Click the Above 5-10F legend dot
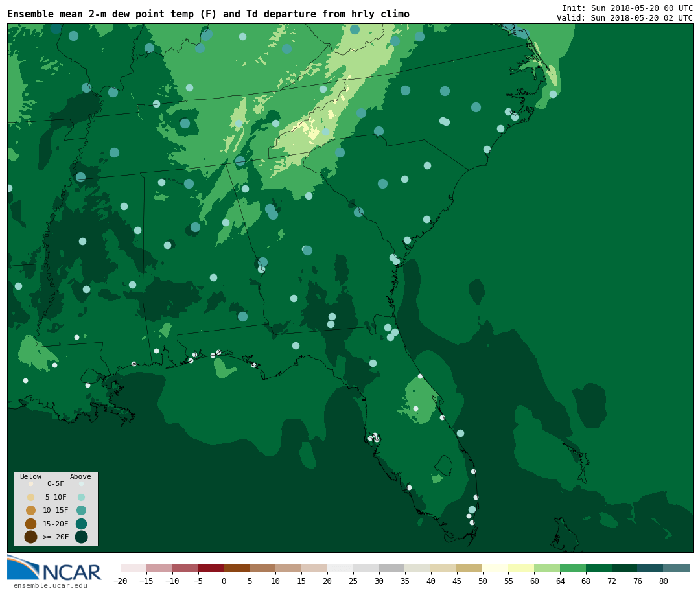The height and width of the screenshot is (593, 700). pyautogui.click(x=81, y=498)
